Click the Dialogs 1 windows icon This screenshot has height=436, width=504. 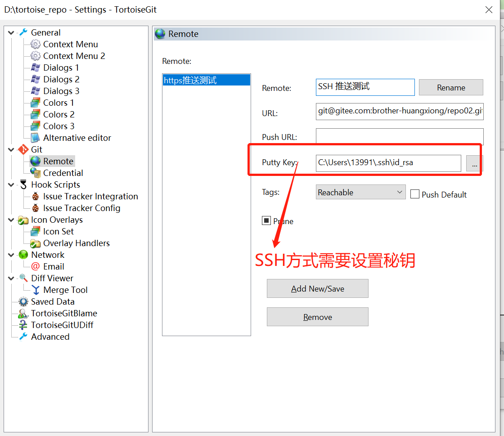[36, 67]
